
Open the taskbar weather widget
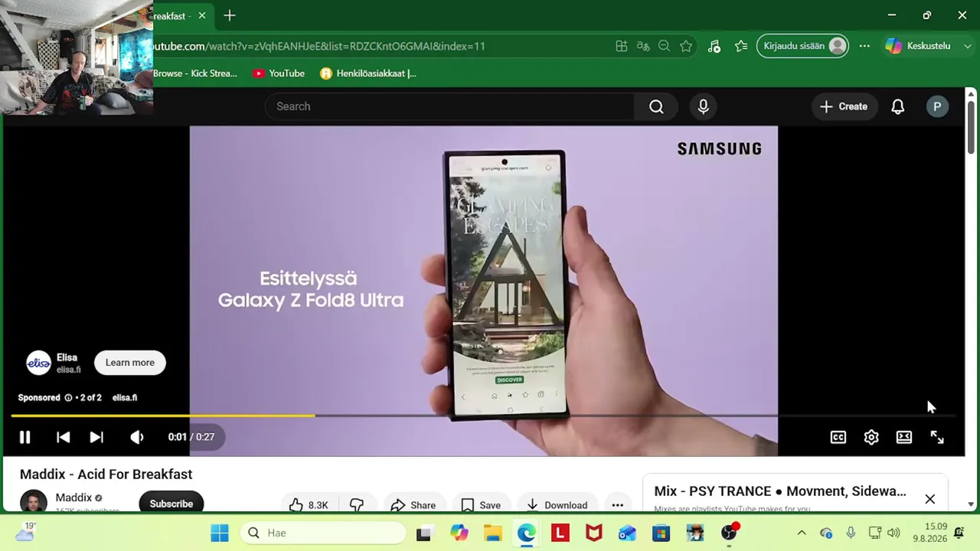coord(24,532)
